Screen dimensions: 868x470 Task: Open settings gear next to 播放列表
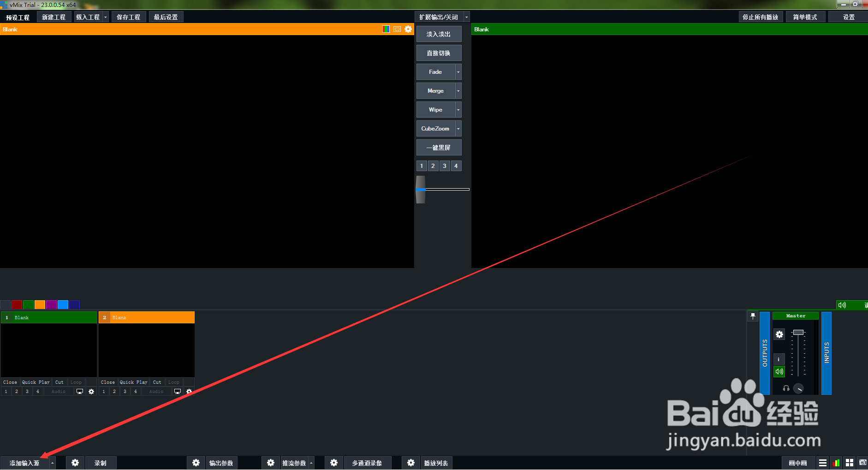coord(411,463)
